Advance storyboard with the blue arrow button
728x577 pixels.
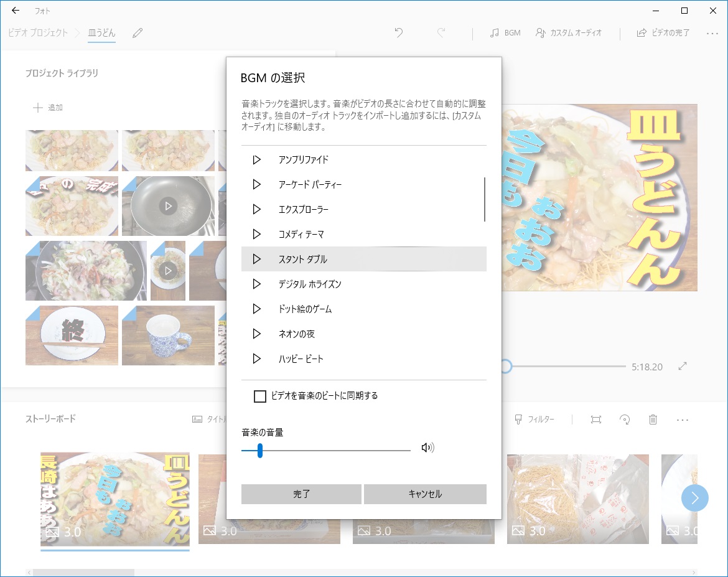[x=694, y=498]
